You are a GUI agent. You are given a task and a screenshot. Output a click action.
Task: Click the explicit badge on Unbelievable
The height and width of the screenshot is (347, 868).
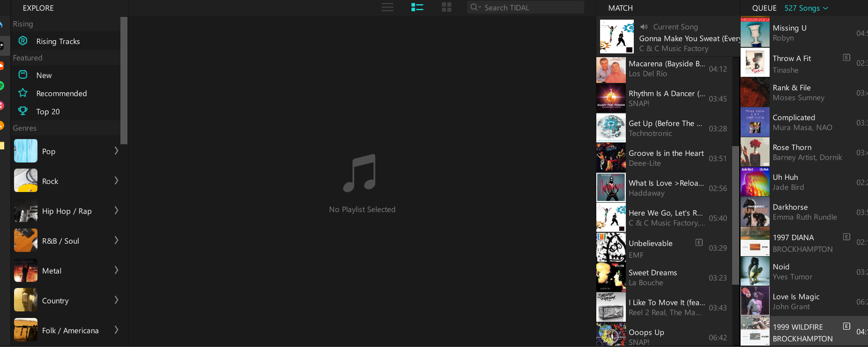tap(699, 242)
